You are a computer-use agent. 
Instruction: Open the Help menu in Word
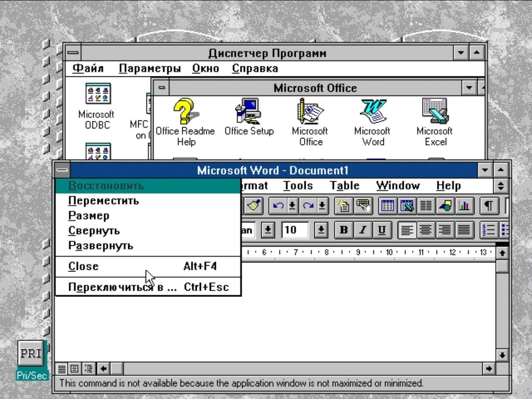tap(449, 186)
